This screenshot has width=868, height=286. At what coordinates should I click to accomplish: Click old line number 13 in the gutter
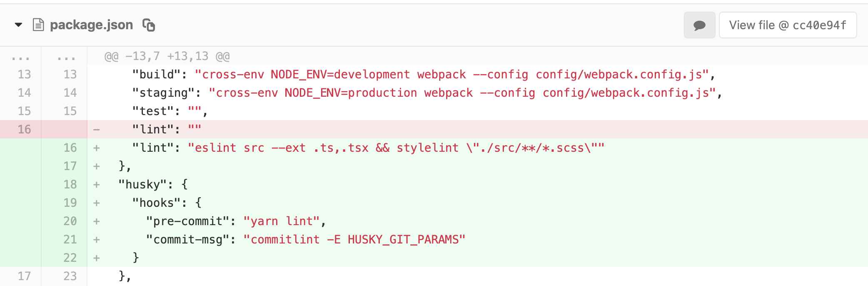pyautogui.click(x=24, y=74)
